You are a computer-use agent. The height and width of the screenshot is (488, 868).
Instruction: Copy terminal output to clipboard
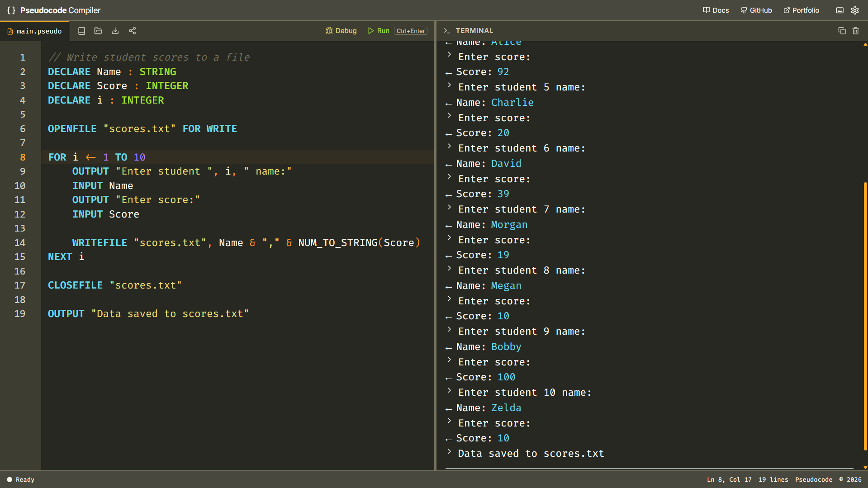pos(842,31)
